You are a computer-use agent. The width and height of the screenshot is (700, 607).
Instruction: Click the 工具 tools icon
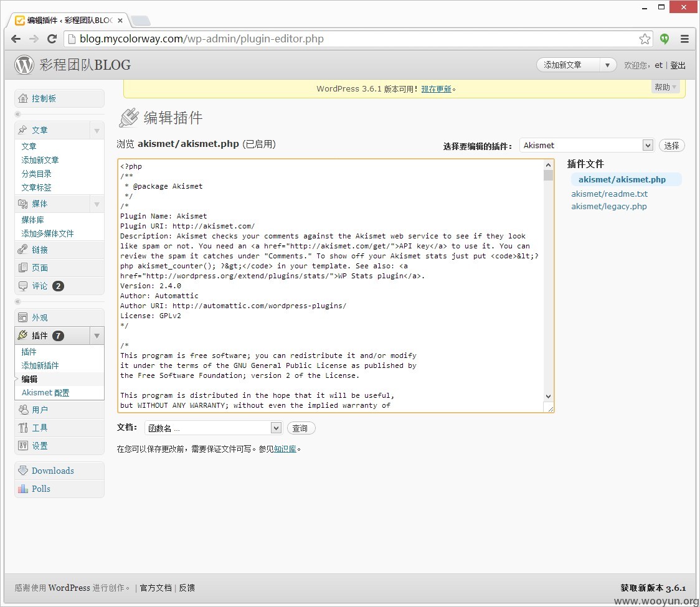23,428
